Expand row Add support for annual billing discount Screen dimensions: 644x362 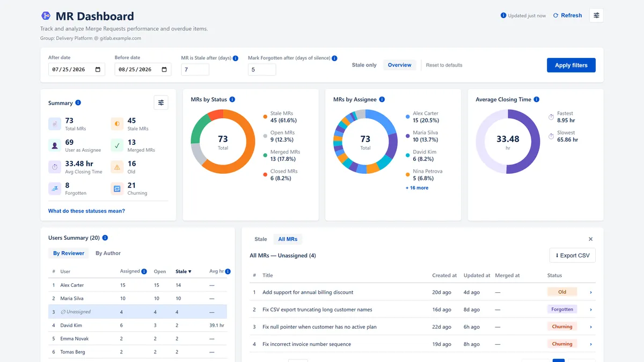click(591, 292)
